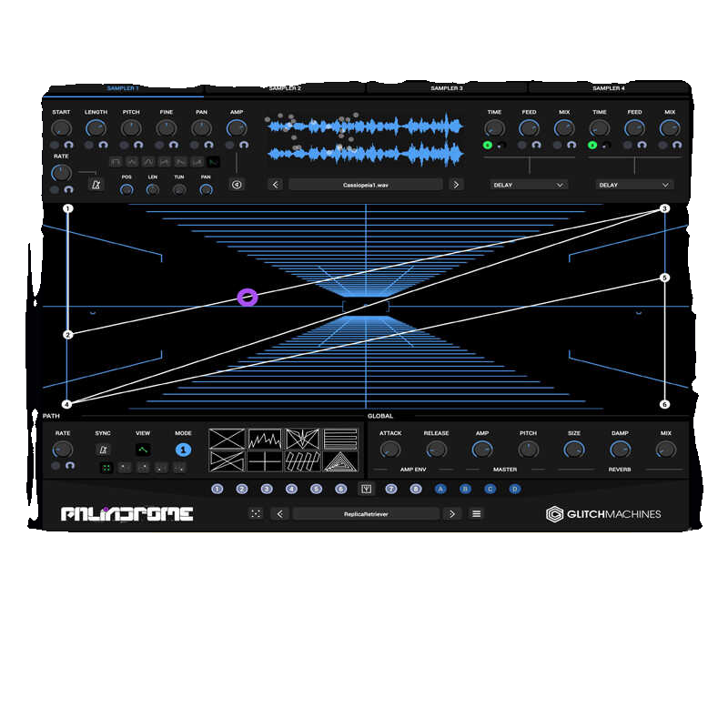Choose the jagged waveform path shape preset
This screenshot has width=728, height=728.
pyautogui.click(x=265, y=439)
